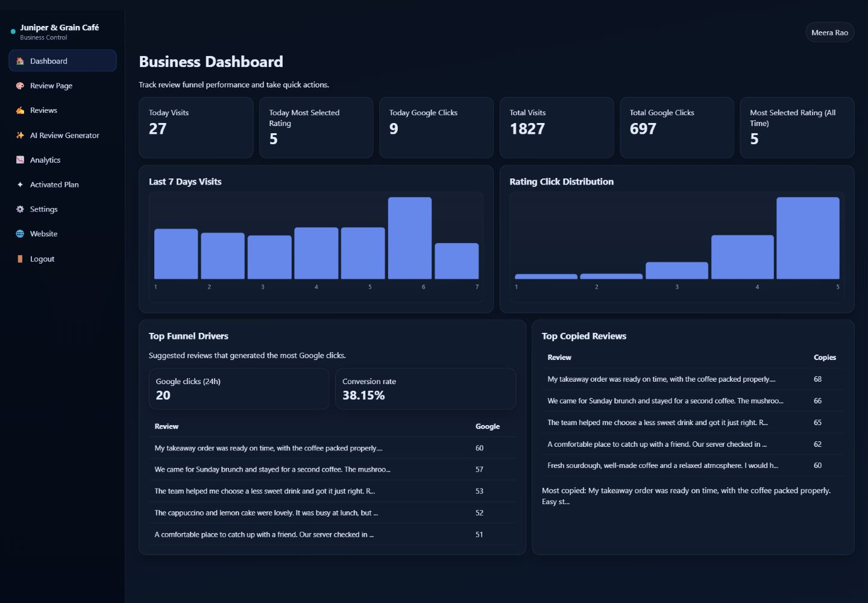Click the Google column header in funnel table
This screenshot has width=868, height=603.
click(x=488, y=426)
